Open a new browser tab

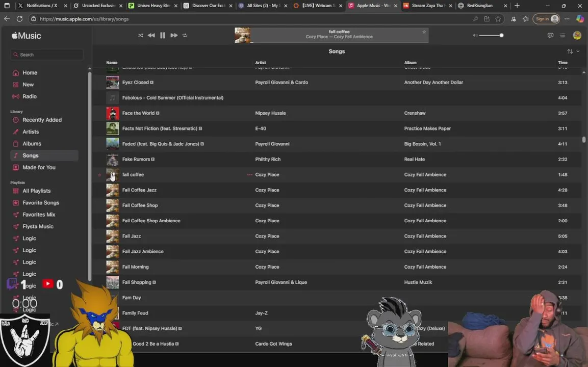pos(517,6)
